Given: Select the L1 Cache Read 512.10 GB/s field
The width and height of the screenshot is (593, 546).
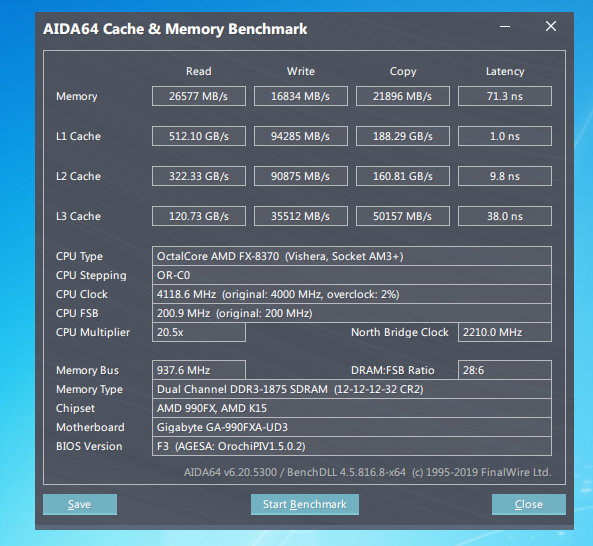Looking at the screenshot, I should coord(199,136).
